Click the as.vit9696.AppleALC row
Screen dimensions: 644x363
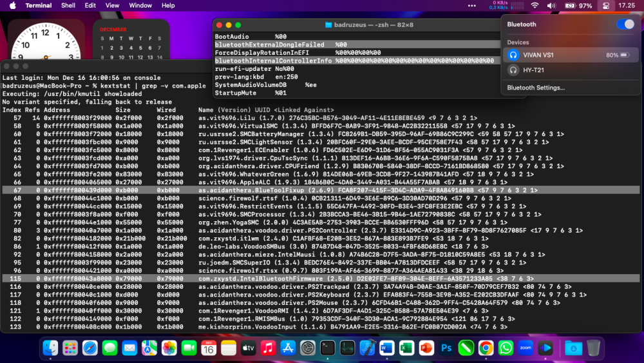point(321,182)
